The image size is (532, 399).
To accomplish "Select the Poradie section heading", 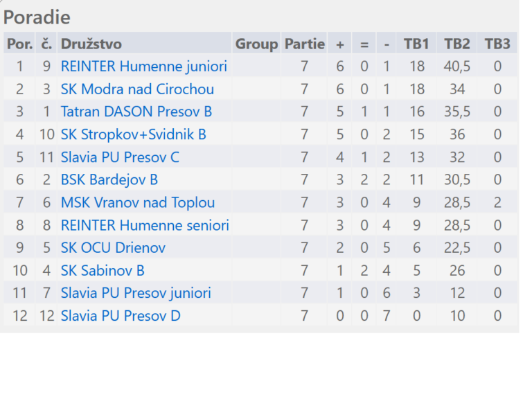I will click(x=37, y=17).
